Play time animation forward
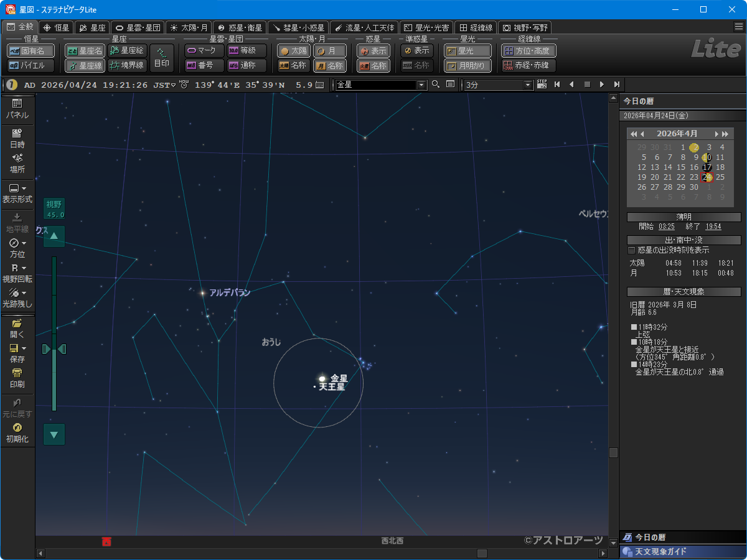This screenshot has height=560, width=747. click(601, 85)
